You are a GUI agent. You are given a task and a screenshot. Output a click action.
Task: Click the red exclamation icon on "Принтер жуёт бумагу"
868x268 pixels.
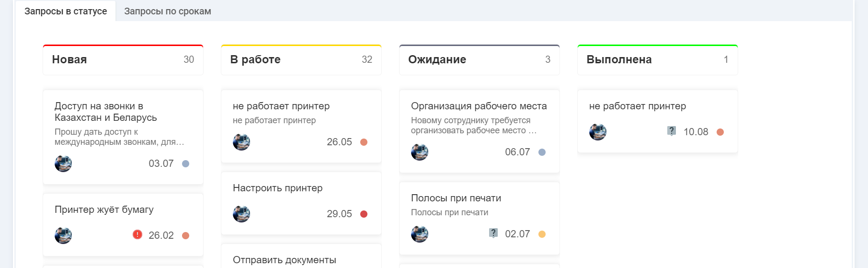coord(137,234)
